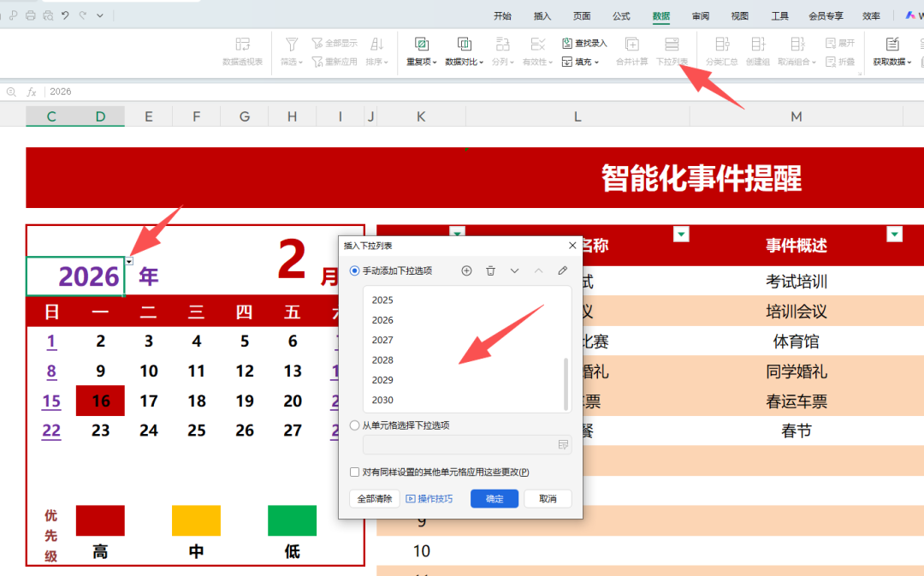Click the yellow 中 priority color swatch
Image resolution: width=924 pixels, height=576 pixels.
(196, 520)
